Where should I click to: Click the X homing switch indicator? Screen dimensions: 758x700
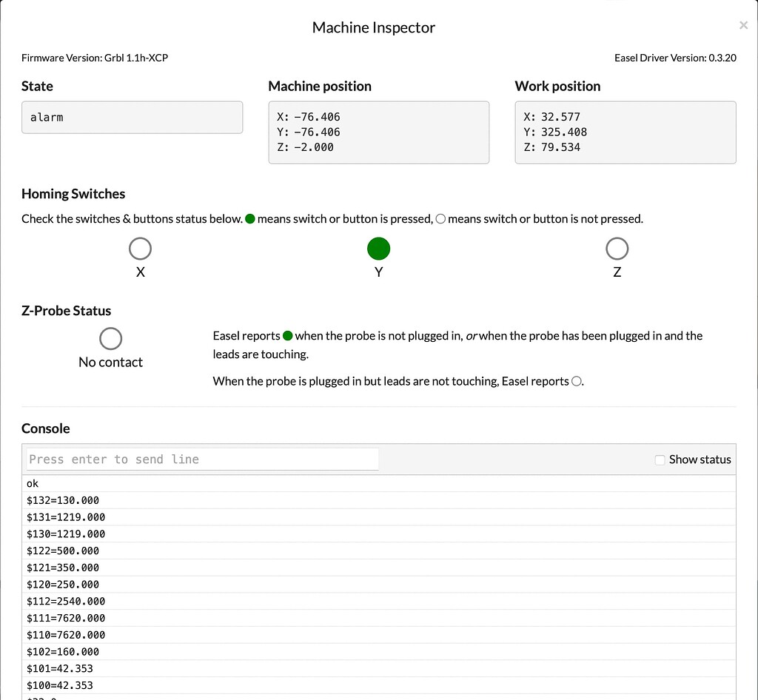click(x=140, y=249)
